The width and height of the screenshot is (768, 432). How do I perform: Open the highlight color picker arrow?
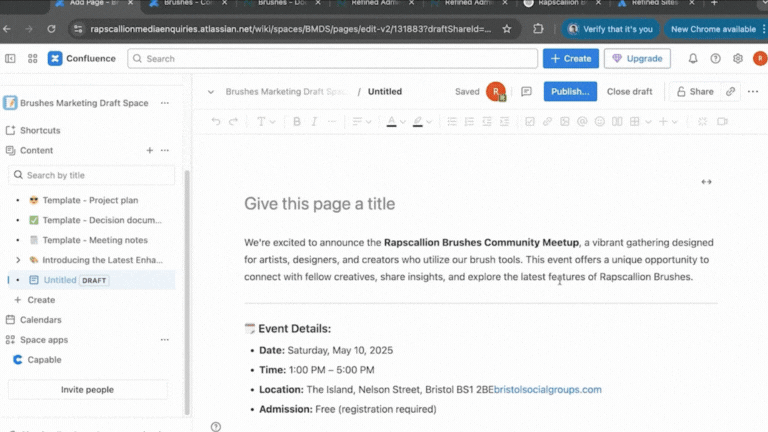click(429, 122)
